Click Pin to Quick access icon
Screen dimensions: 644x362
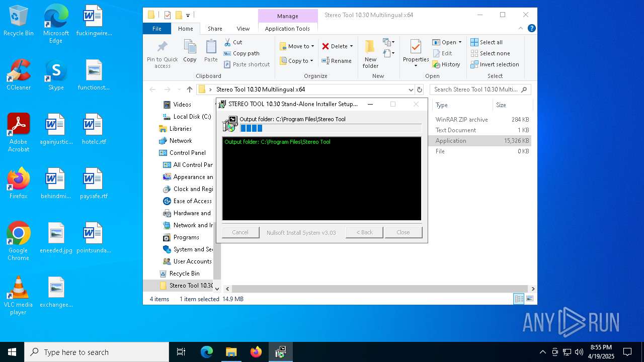pyautogui.click(x=162, y=48)
